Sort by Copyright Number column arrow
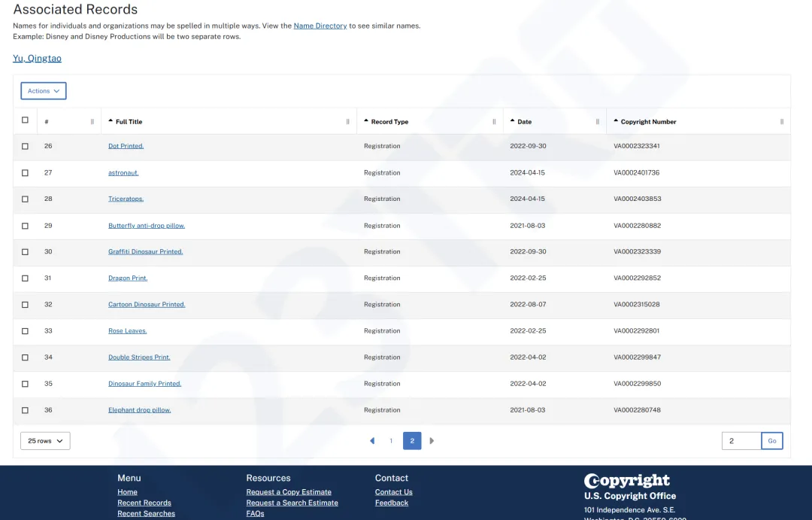The height and width of the screenshot is (520, 812). coord(616,121)
